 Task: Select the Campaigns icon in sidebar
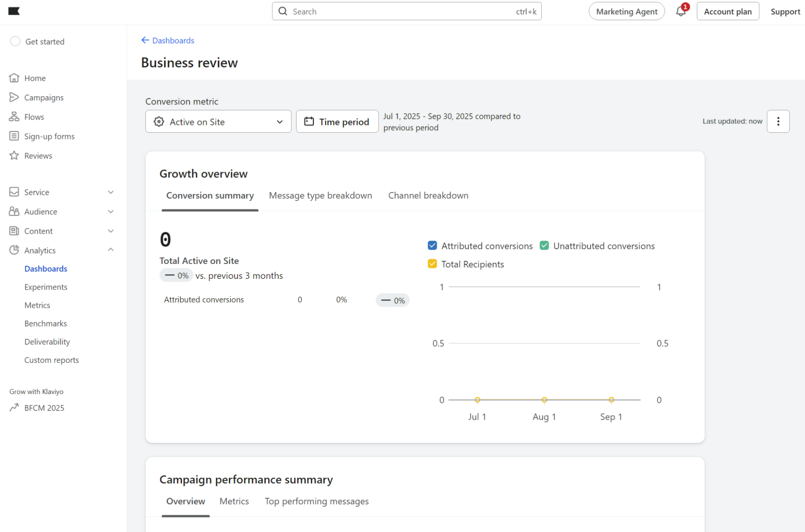pyautogui.click(x=14, y=97)
